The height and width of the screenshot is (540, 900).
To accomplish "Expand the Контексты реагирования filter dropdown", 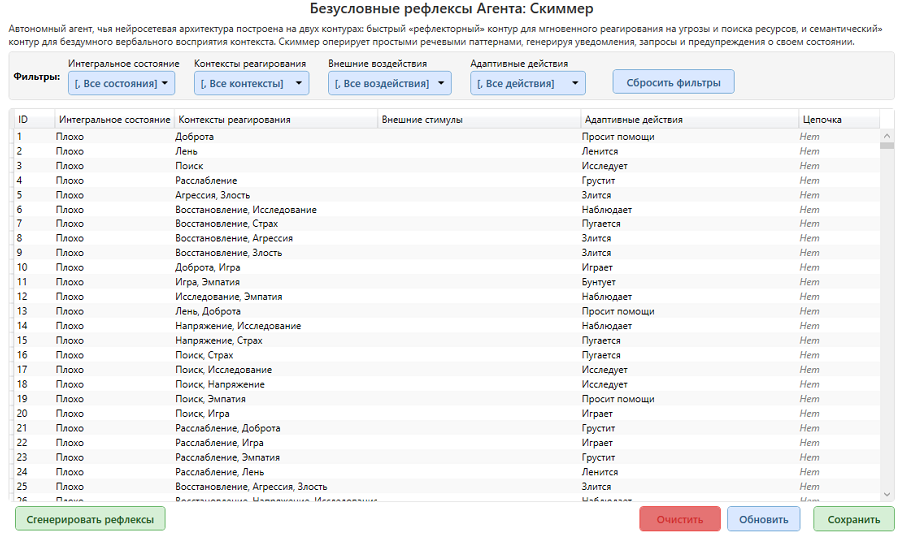I will 251,83.
